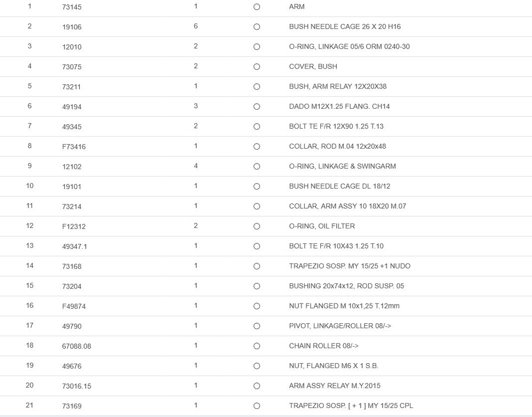Click the O-RING, LINKAGE & SWINGARM description

coord(342,166)
